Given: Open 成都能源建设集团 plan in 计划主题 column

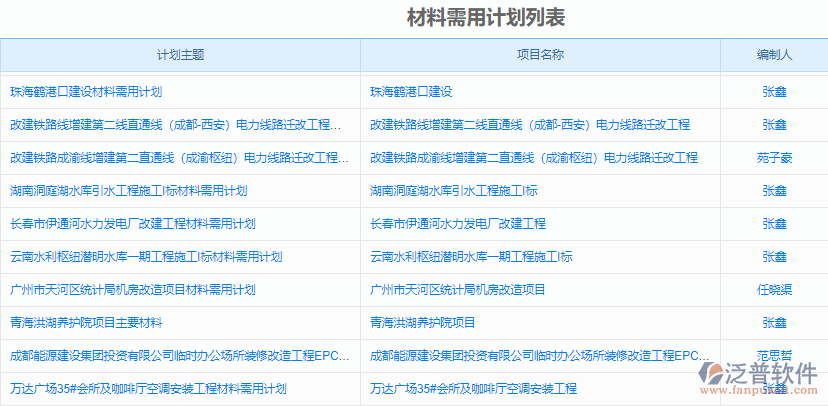Looking at the screenshot, I should [180, 356].
